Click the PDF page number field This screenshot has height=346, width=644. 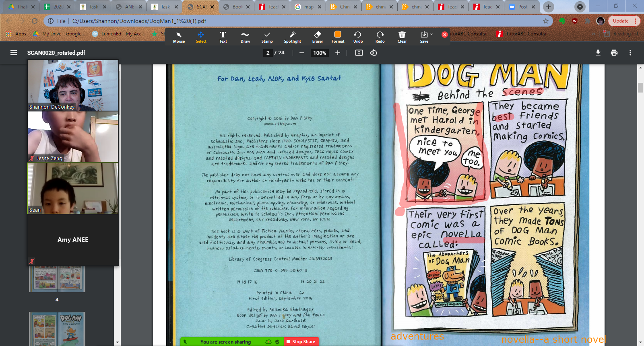pos(268,53)
